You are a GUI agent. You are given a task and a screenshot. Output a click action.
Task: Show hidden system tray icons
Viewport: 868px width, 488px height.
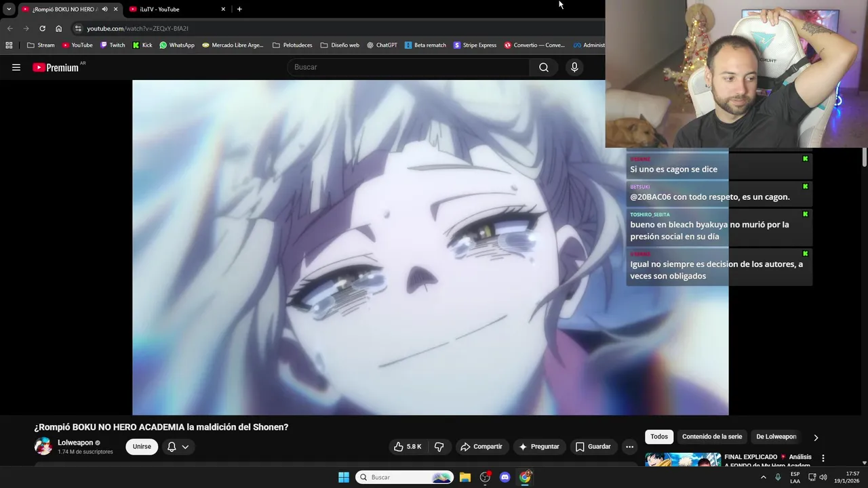tap(764, 477)
